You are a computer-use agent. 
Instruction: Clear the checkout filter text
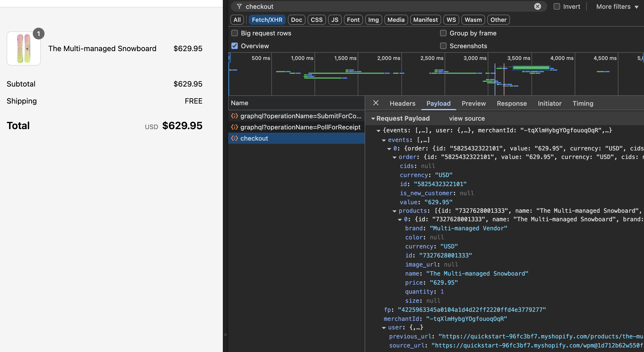point(537,6)
